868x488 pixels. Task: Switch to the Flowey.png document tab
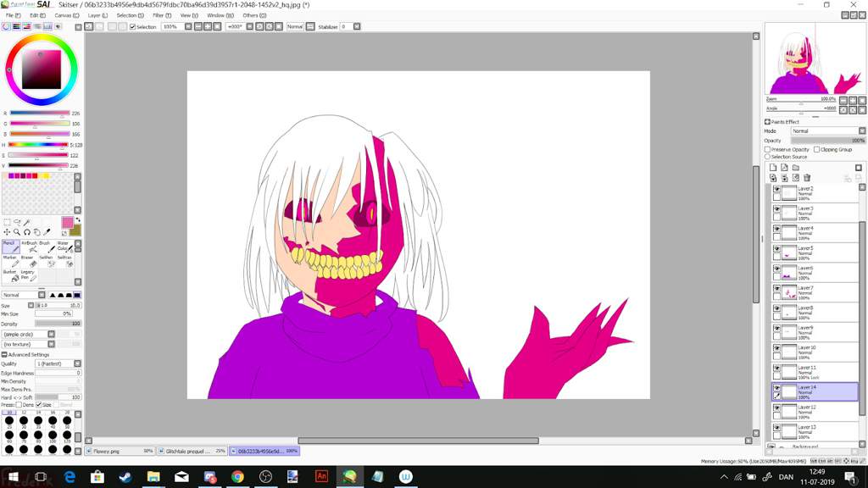(120, 451)
